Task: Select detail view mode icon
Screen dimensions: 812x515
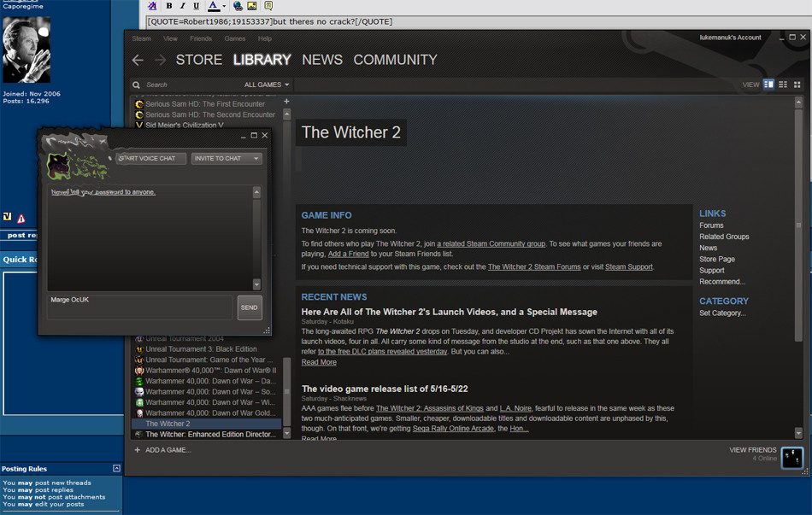Action: tap(768, 85)
